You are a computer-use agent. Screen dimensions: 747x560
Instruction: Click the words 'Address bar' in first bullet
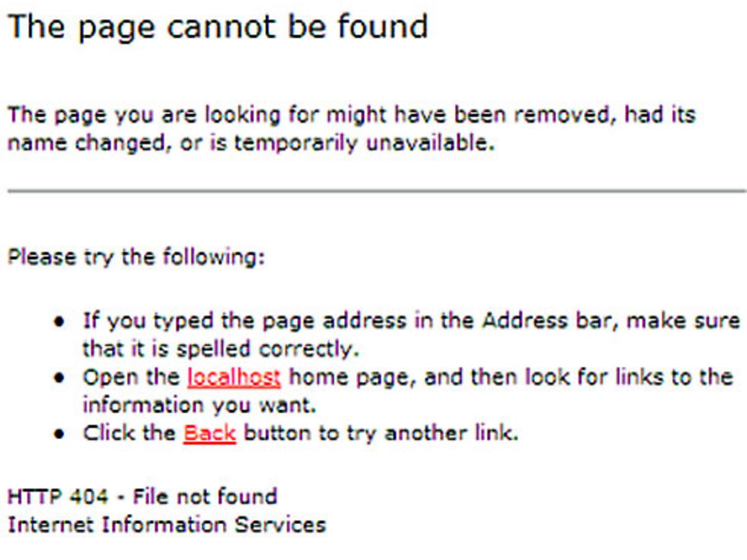point(549,321)
